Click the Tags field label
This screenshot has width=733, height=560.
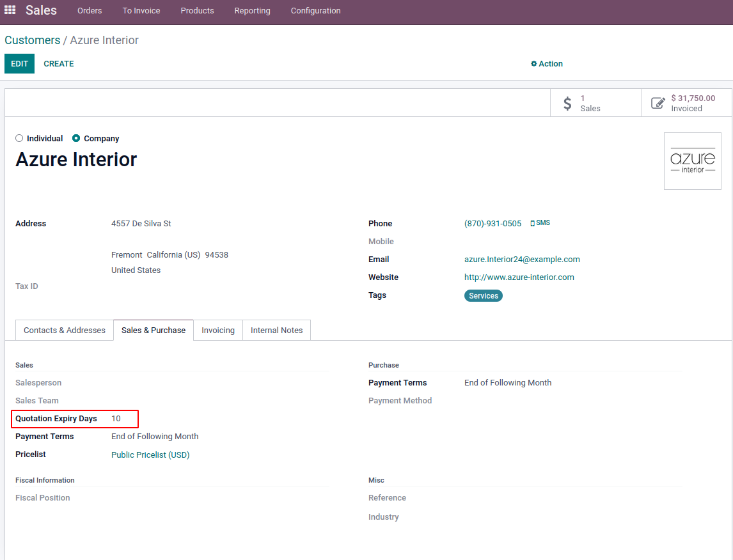point(377,295)
